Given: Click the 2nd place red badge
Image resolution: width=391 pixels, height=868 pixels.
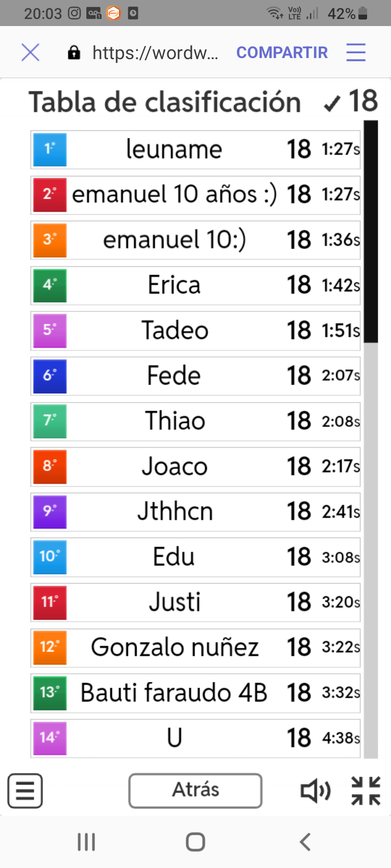Looking at the screenshot, I should pyautogui.click(x=49, y=195).
